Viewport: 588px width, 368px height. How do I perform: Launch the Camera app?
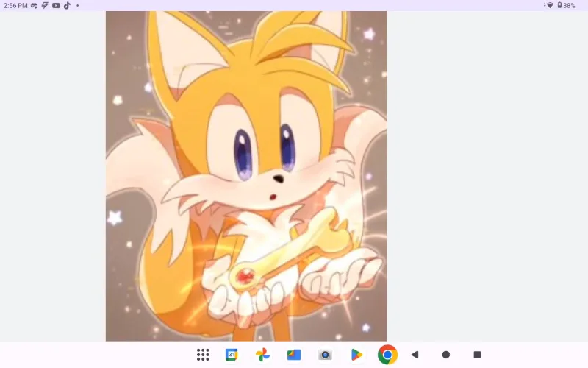click(325, 355)
